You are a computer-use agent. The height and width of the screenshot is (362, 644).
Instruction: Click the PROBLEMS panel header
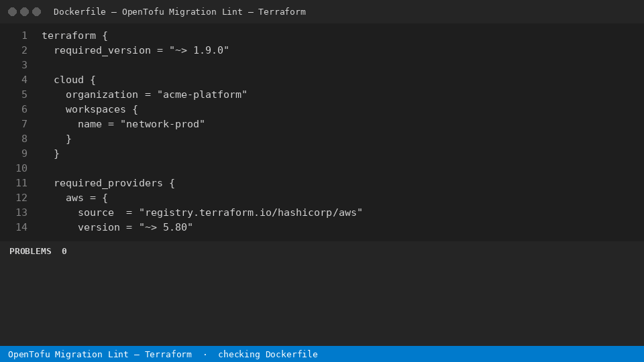30,251
